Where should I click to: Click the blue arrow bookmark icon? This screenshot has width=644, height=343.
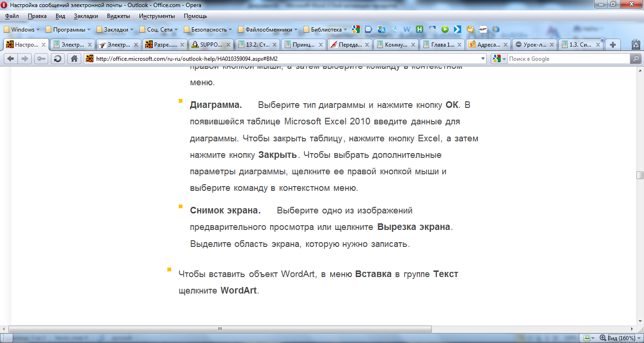[x=457, y=29]
